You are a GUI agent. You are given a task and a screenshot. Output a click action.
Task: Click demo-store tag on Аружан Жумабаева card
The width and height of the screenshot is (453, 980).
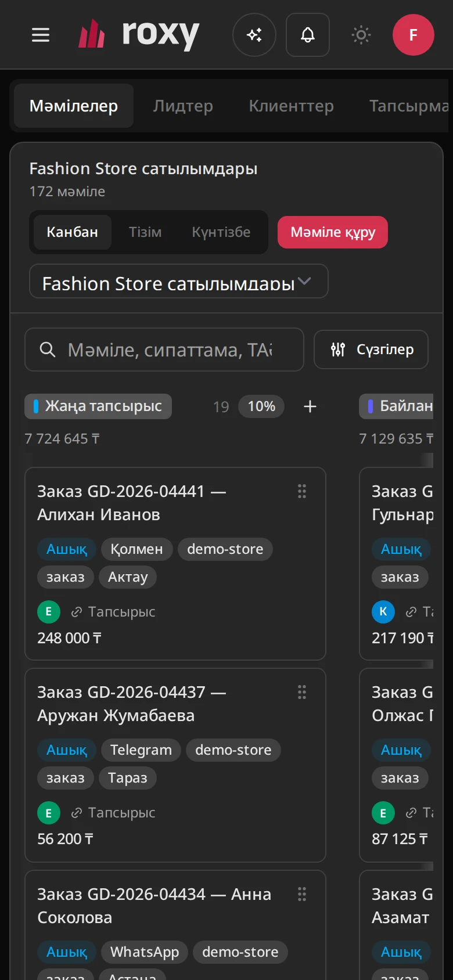(233, 750)
